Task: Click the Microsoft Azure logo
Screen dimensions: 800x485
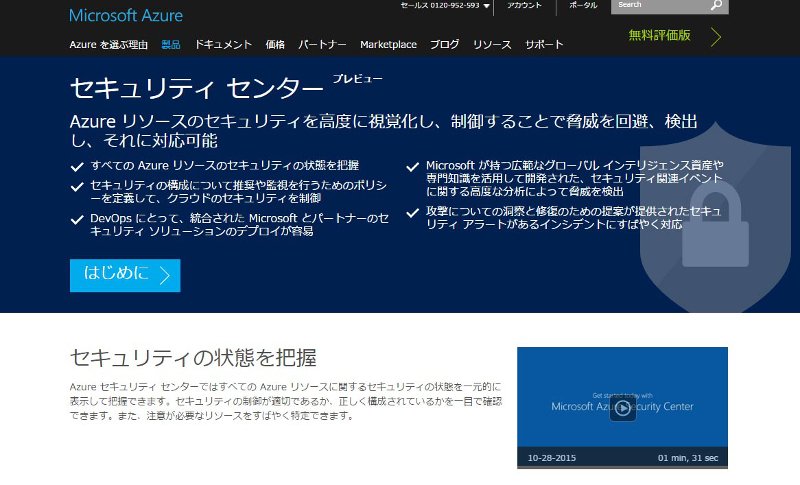Action: click(x=126, y=15)
